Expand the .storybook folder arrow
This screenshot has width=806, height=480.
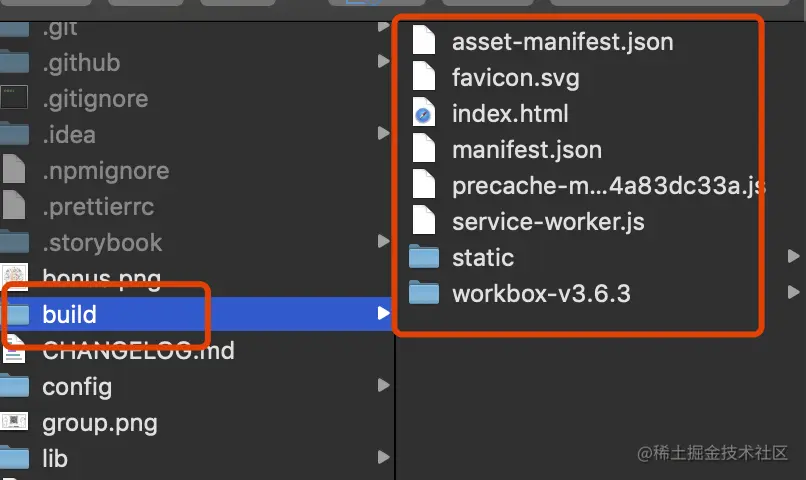coord(383,241)
